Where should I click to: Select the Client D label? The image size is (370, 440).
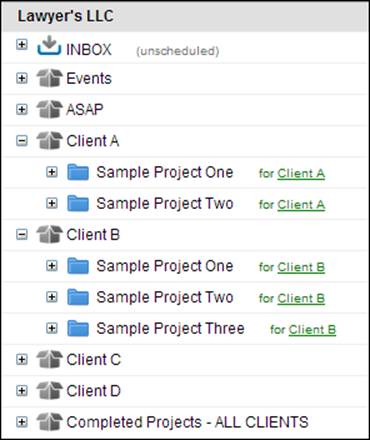[93, 391]
